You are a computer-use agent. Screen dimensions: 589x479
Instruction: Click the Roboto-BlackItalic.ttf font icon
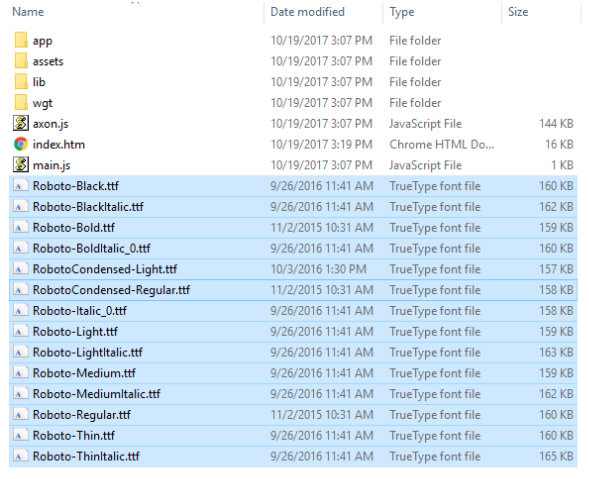coord(21,207)
